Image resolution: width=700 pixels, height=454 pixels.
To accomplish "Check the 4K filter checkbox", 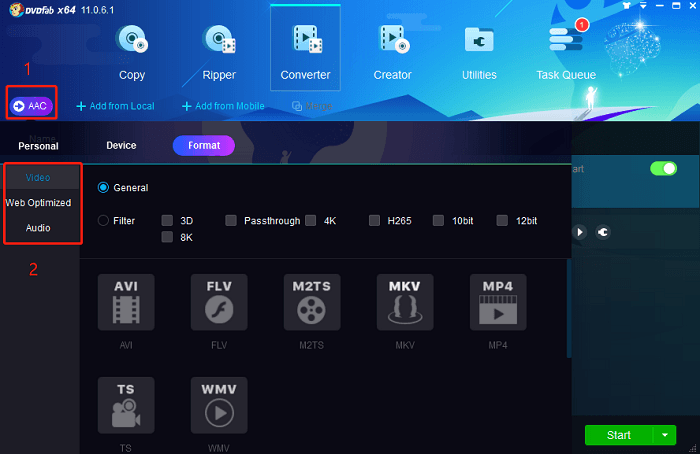I will (311, 220).
